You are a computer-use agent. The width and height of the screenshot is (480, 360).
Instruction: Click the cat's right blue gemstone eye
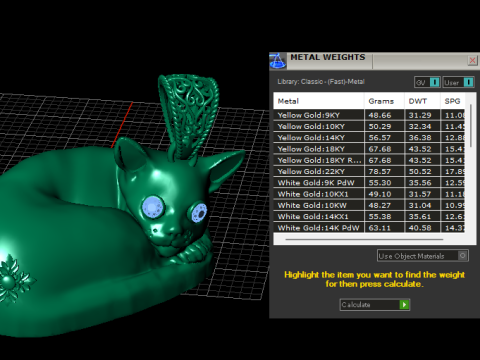tap(199, 213)
